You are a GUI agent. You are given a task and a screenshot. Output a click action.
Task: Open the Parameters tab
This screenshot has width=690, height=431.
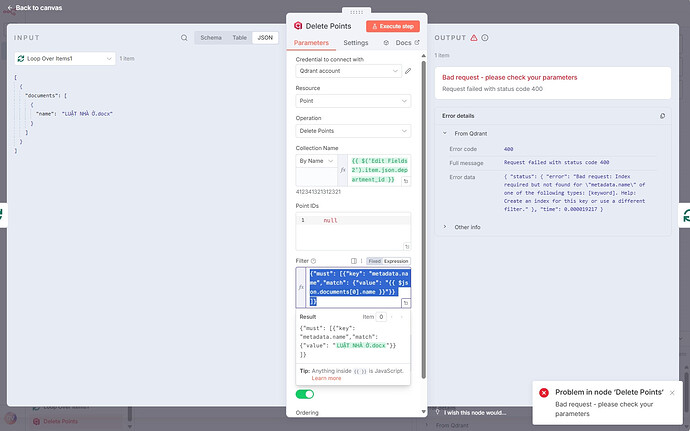(311, 43)
